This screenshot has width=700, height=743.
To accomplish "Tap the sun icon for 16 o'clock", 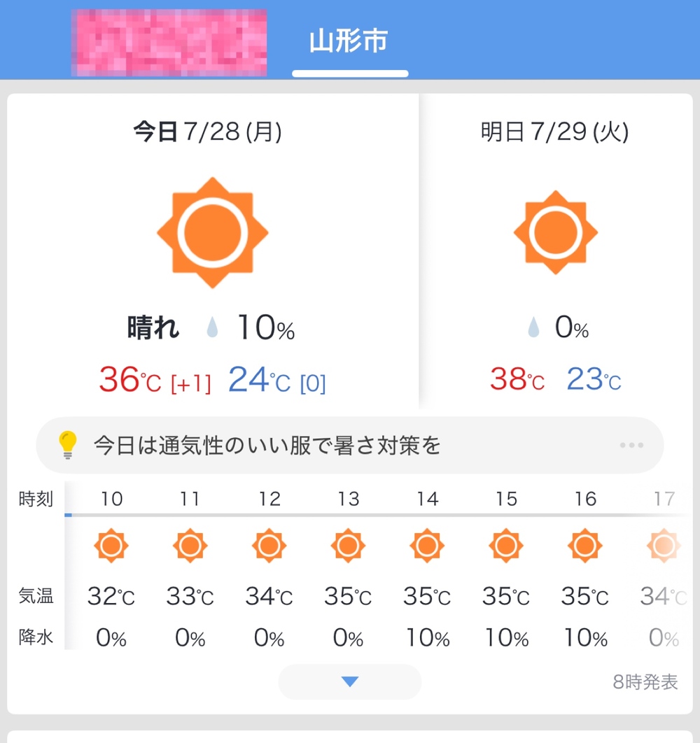I will [x=584, y=546].
